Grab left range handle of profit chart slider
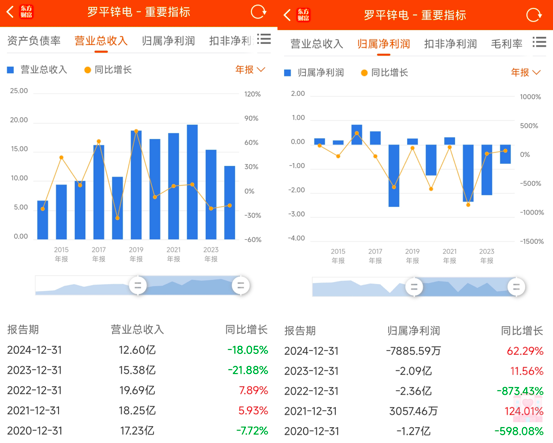This screenshot has height=443, width=553. (414, 287)
